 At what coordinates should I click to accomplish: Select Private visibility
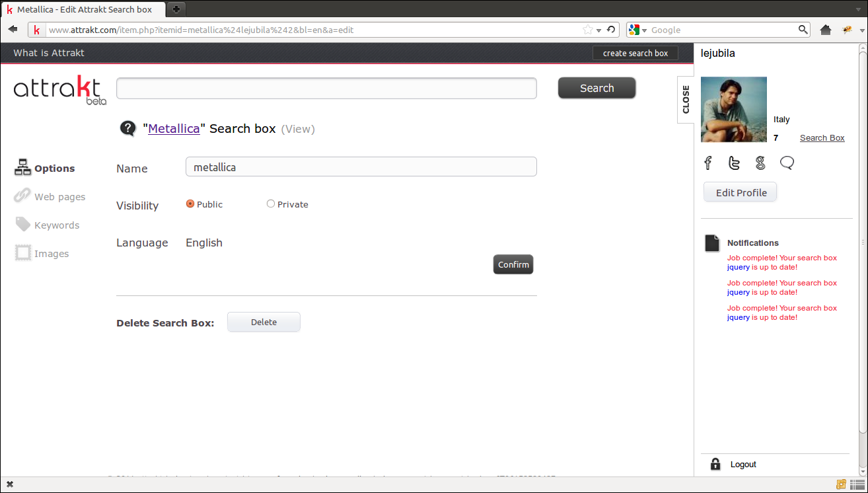[271, 204]
